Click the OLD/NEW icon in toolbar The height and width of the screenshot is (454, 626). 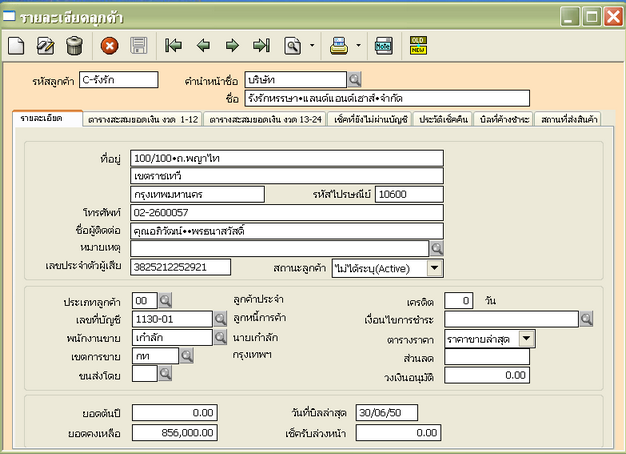(417, 45)
